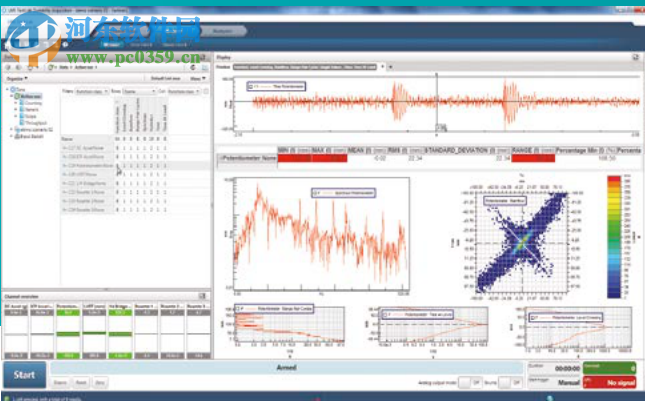Click the button left of Reset
This screenshot has height=403, width=645.
60,383
